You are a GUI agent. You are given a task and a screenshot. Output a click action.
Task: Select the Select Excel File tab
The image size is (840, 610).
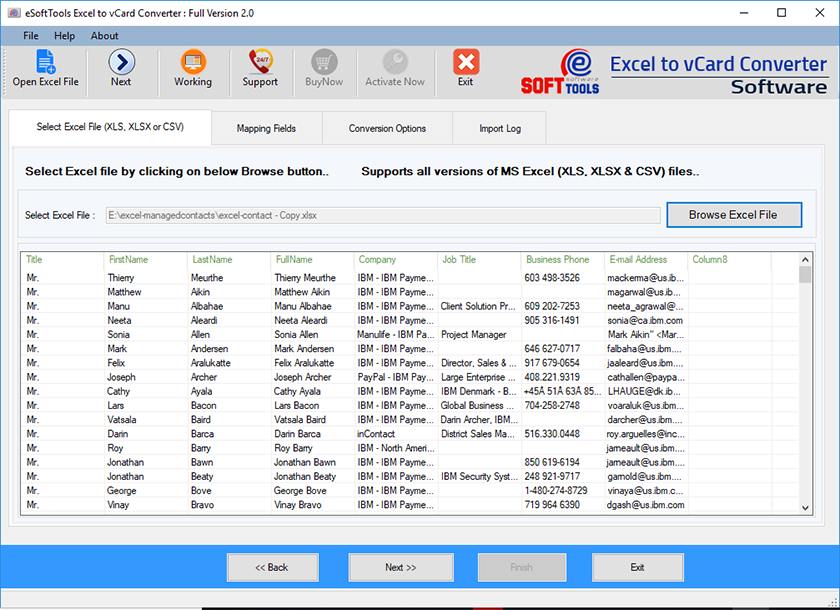tap(110, 127)
